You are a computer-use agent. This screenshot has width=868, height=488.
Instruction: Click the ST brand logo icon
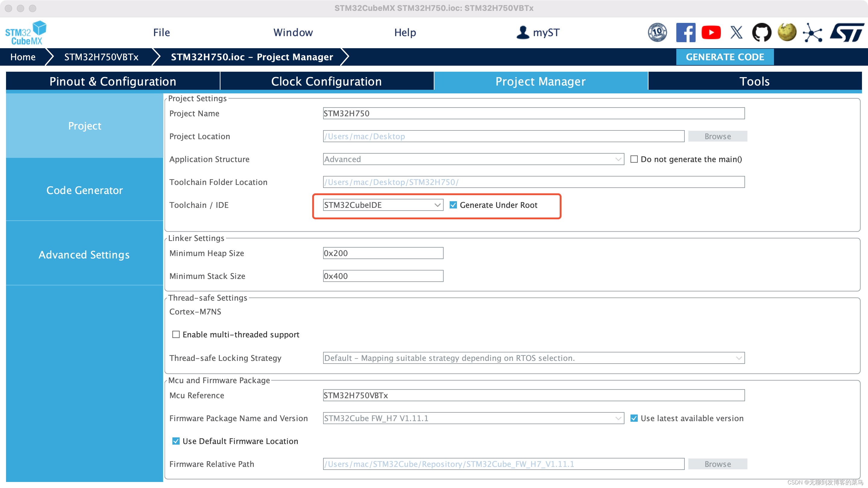pyautogui.click(x=847, y=32)
